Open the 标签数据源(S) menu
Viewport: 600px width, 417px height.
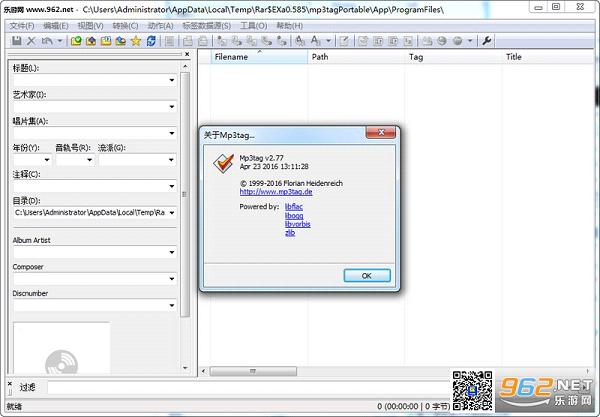207,26
